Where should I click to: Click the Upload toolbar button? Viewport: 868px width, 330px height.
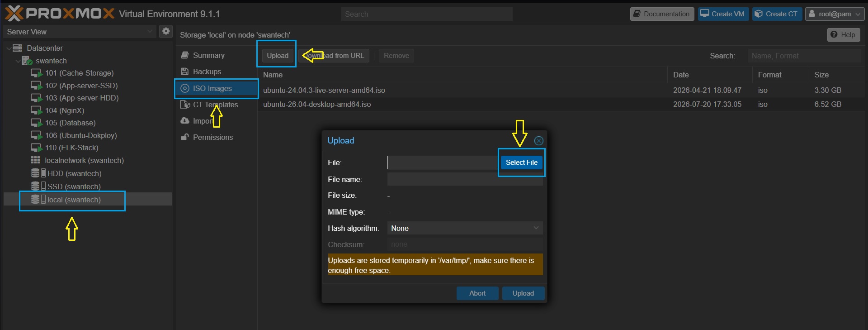click(277, 56)
